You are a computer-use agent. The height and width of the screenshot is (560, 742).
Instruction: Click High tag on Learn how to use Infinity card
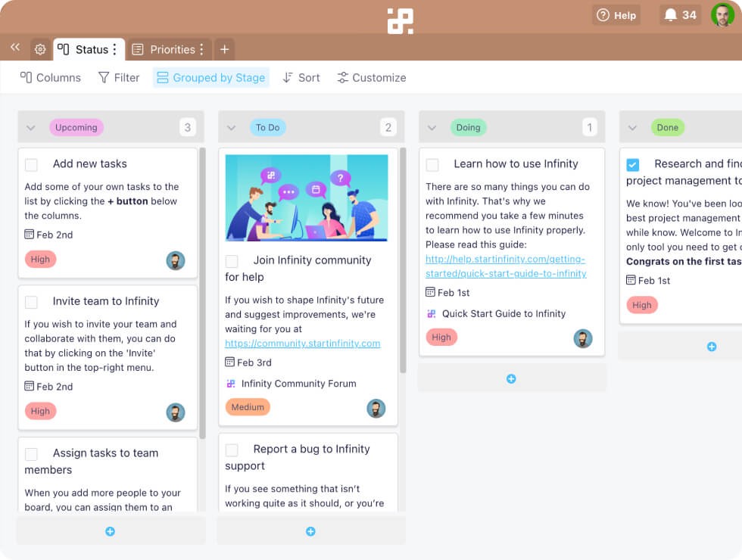(x=441, y=338)
